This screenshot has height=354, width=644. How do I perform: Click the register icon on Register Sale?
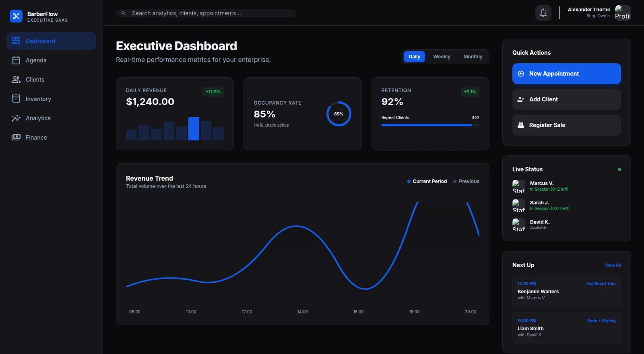[521, 125]
